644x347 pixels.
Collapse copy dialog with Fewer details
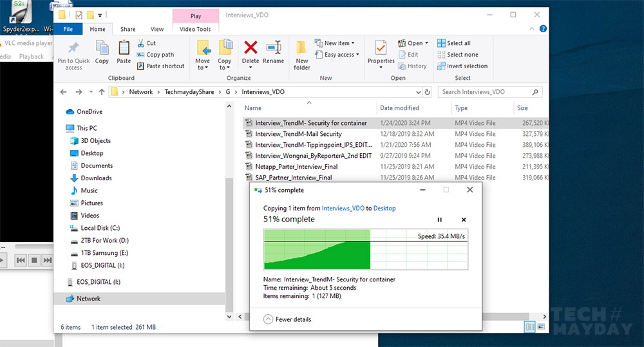pyautogui.click(x=287, y=319)
